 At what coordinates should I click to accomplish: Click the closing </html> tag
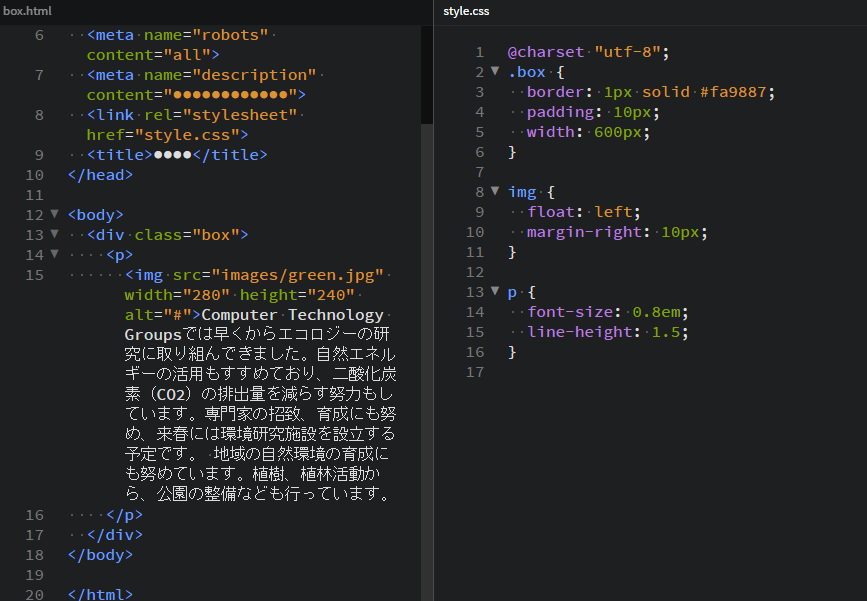[x=100, y=594]
